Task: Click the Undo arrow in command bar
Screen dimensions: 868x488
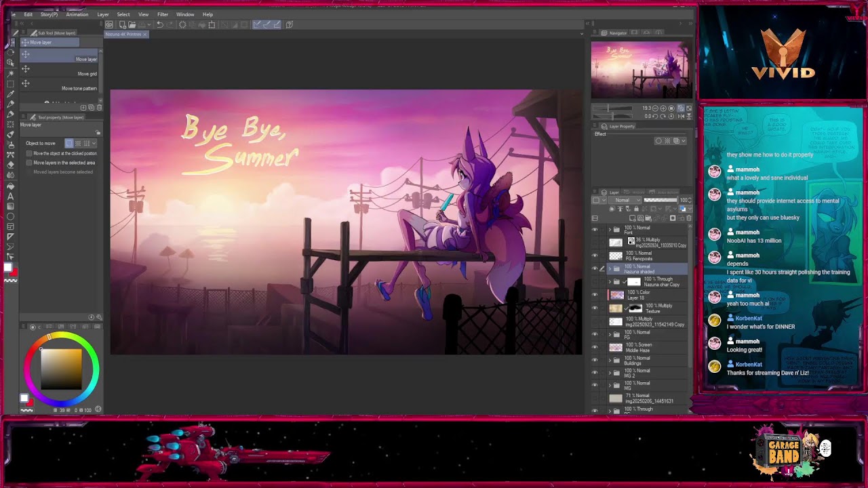Action: point(160,24)
